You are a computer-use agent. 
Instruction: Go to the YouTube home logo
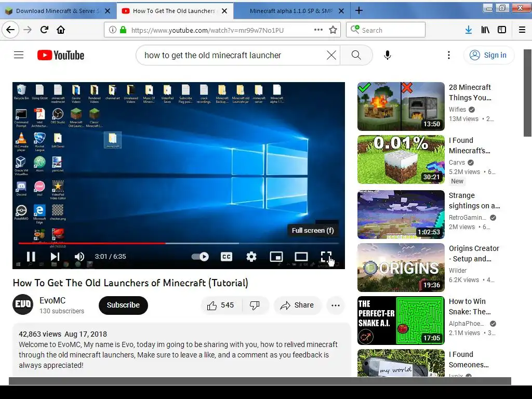[61, 55]
